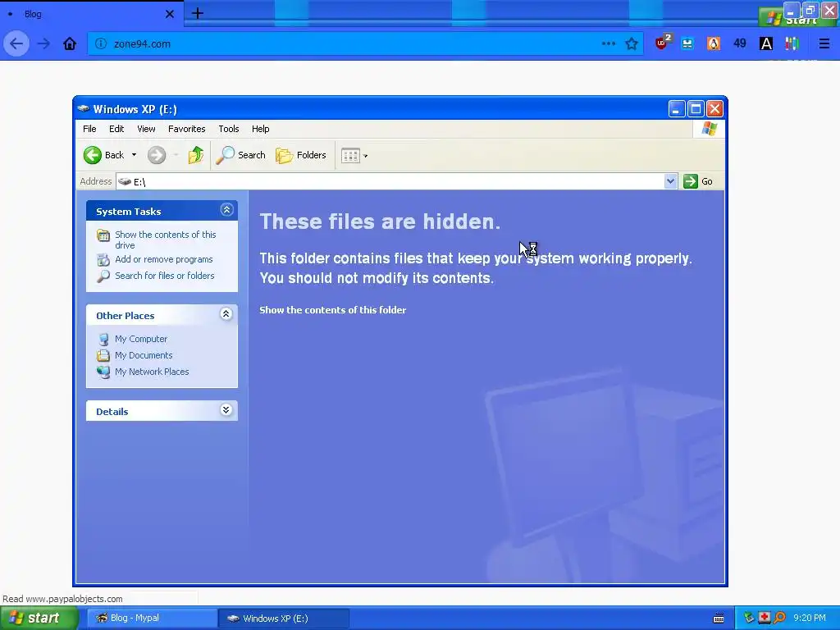Open My Documents from Other Places
This screenshot has height=630, width=840.
144,355
